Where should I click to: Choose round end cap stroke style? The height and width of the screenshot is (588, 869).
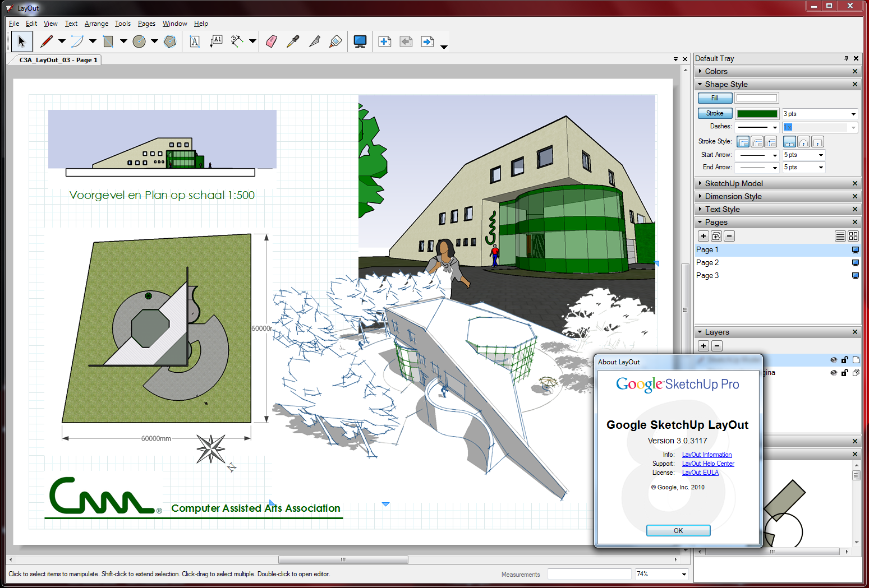coord(803,142)
